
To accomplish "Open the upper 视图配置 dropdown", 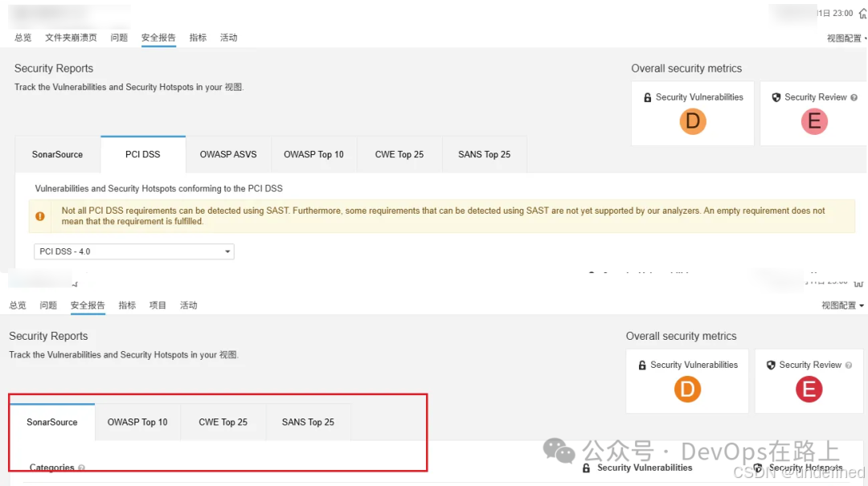I will click(846, 39).
